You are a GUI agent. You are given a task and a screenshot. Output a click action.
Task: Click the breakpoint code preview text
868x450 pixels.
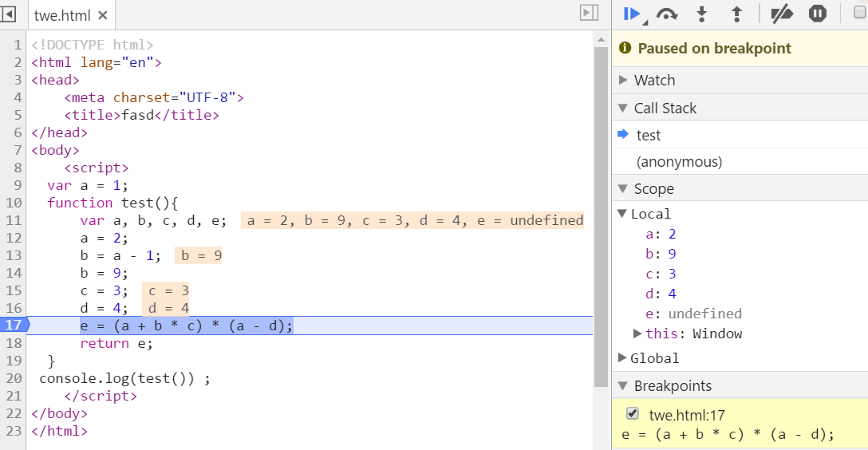pyautogui.click(x=728, y=435)
